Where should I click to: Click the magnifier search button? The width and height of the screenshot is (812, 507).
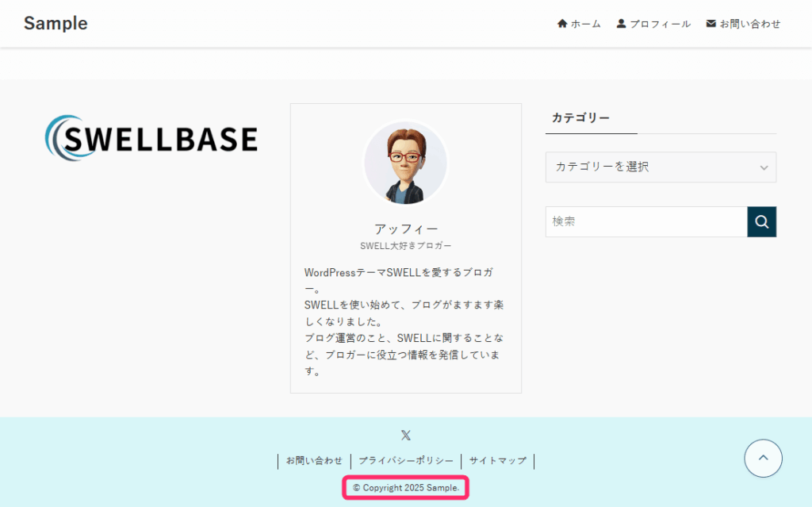point(762,222)
